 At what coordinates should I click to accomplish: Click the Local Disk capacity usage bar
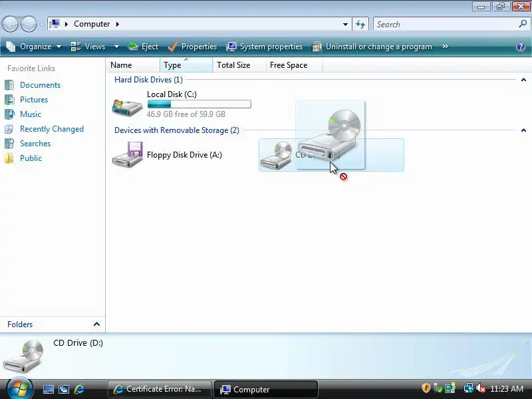coord(199,104)
